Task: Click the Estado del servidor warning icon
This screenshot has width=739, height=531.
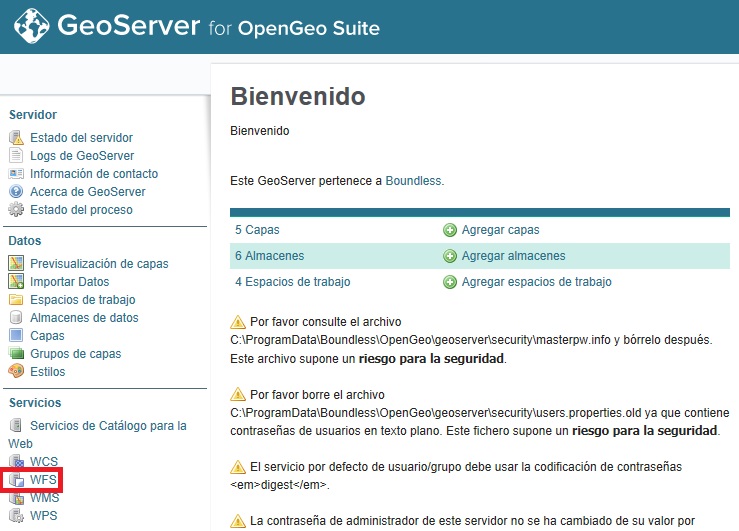Action: point(16,138)
